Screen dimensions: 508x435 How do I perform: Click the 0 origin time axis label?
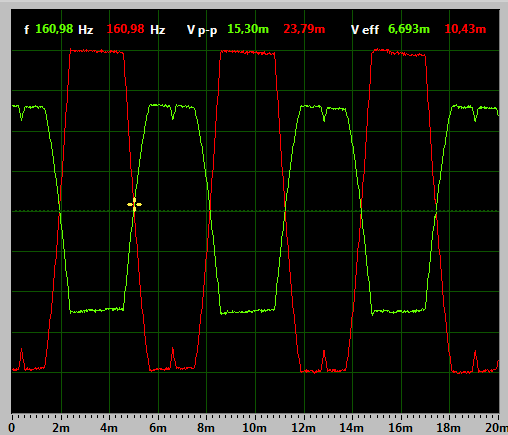12,428
